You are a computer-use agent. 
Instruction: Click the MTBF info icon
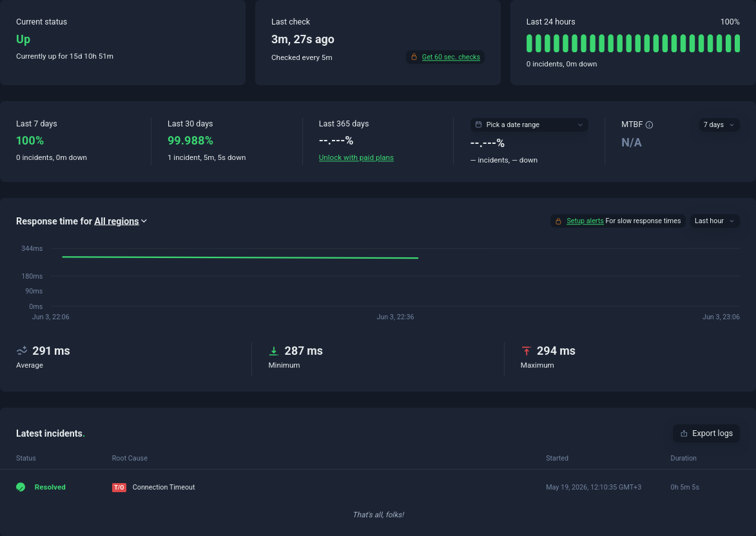click(649, 125)
